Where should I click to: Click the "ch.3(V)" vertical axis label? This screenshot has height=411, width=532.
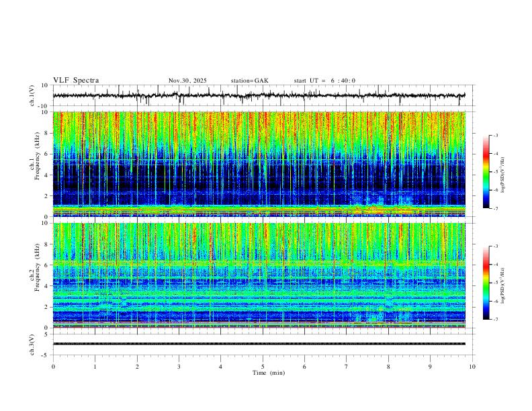click(32, 345)
